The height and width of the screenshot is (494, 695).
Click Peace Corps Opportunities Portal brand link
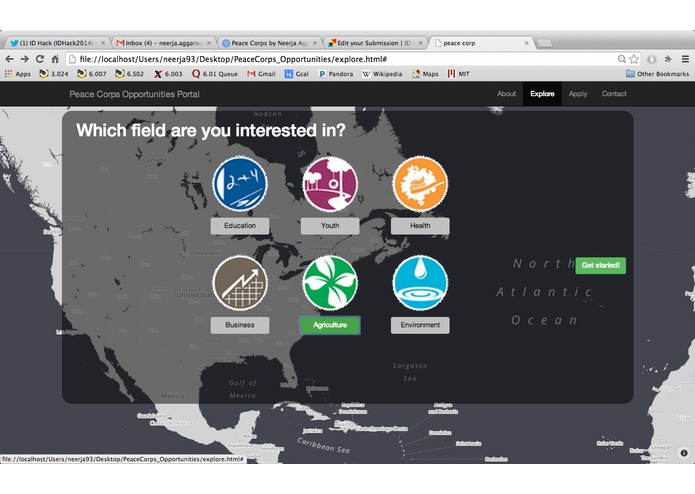click(134, 94)
